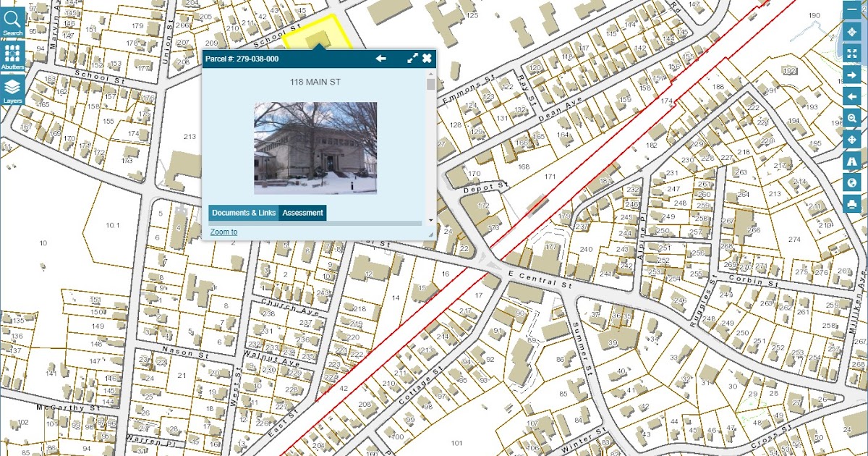Click the globe basemap icon
This screenshot has height=456, width=868.
852,182
